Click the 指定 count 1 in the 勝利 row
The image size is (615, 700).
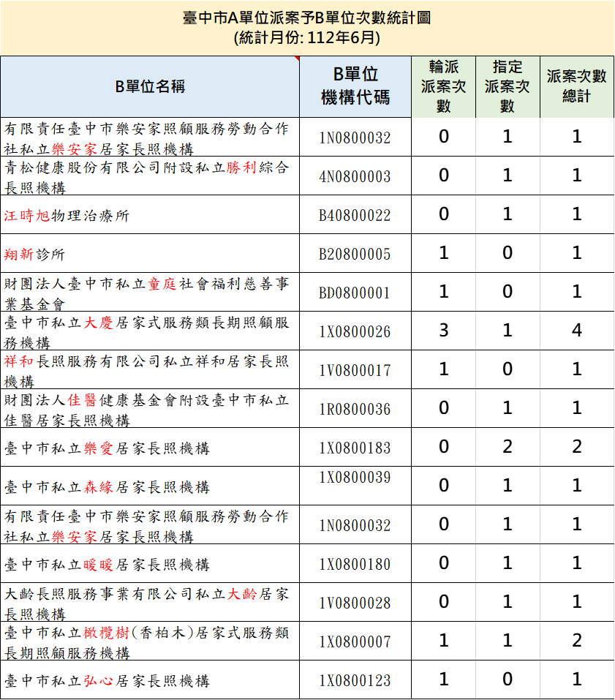coord(508,175)
